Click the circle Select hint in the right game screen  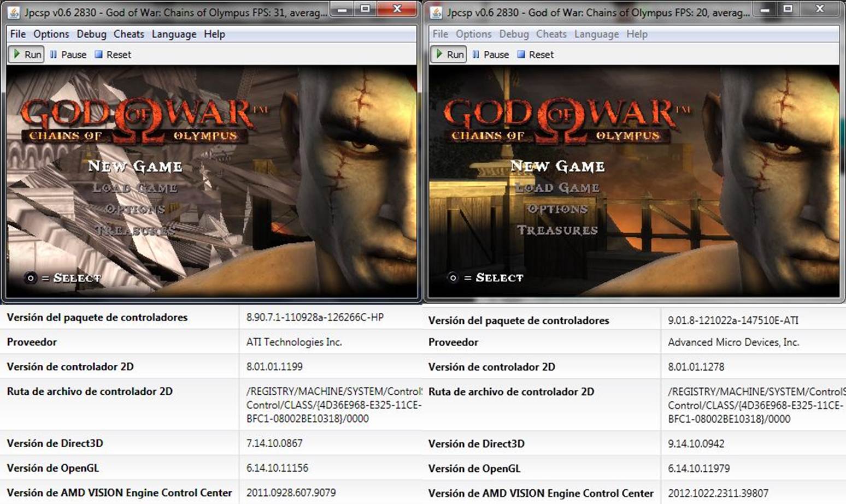pos(485,277)
